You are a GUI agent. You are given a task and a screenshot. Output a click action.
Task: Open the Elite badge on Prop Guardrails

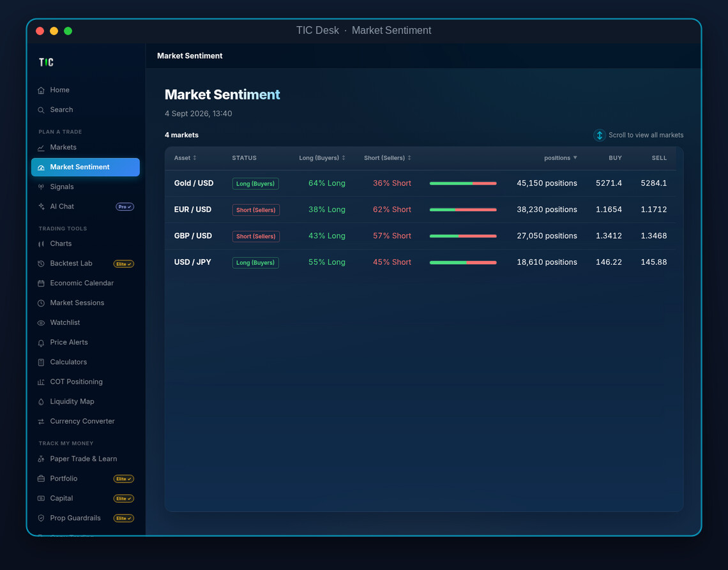[x=123, y=518]
